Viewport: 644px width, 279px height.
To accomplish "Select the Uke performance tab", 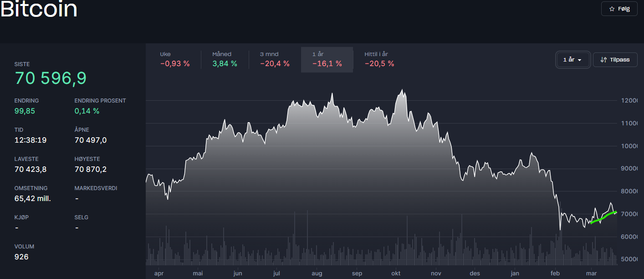I will coord(175,59).
